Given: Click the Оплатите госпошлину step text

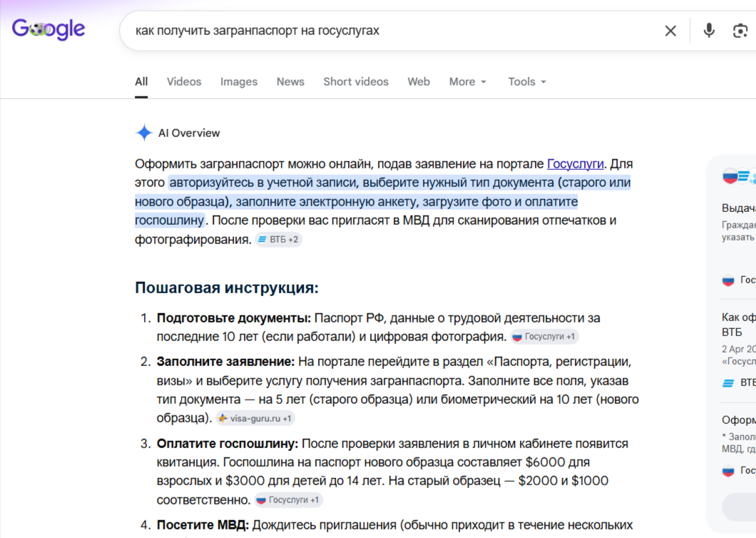Looking at the screenshot, I should coord(228,443).
